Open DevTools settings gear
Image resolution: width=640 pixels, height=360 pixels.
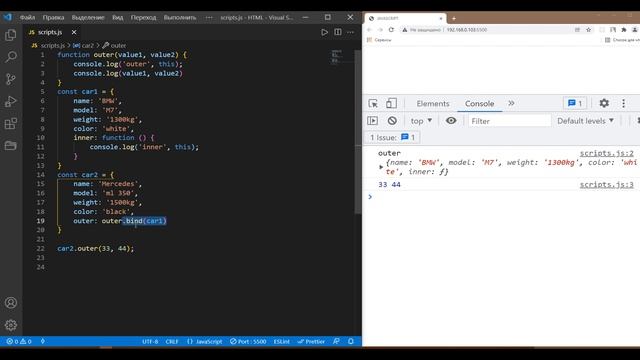point(604,104)
